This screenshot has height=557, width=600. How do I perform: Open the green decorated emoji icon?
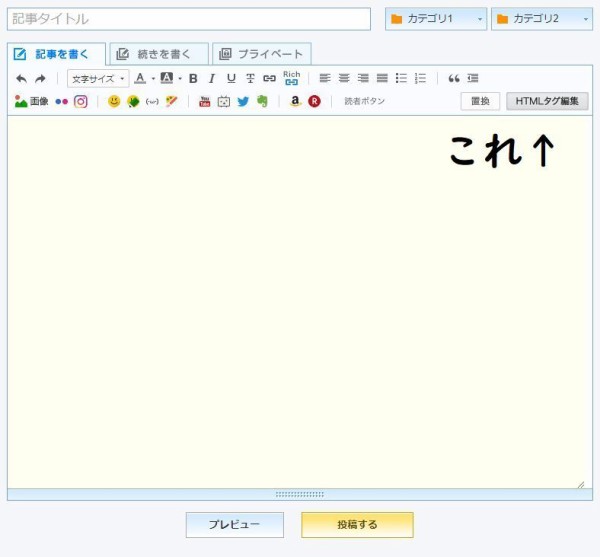[133, 102]
